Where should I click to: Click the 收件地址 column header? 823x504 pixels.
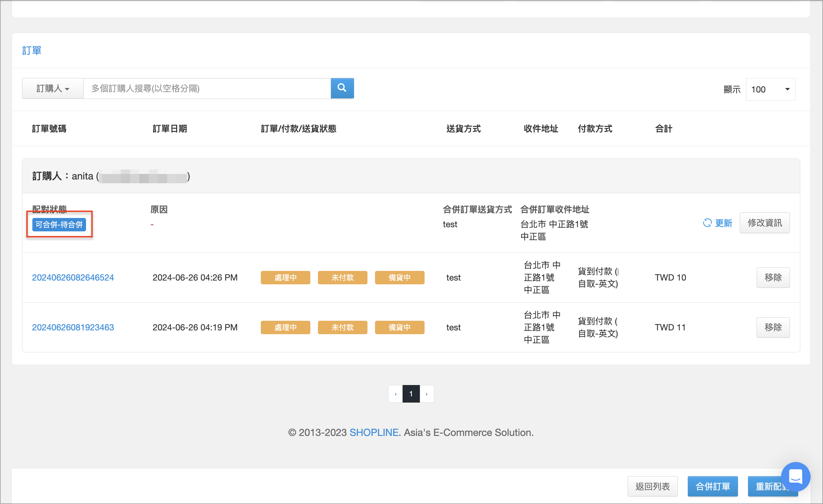coord(541,129)
